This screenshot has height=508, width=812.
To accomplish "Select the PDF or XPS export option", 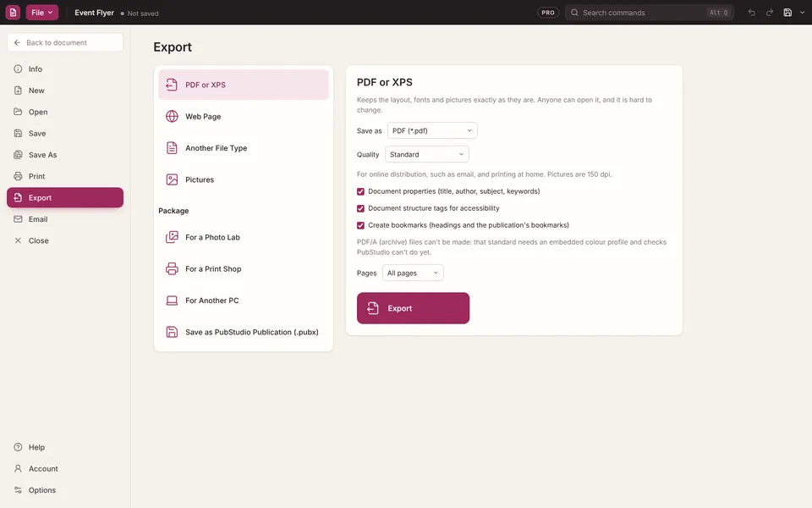I will click(244, 85).
